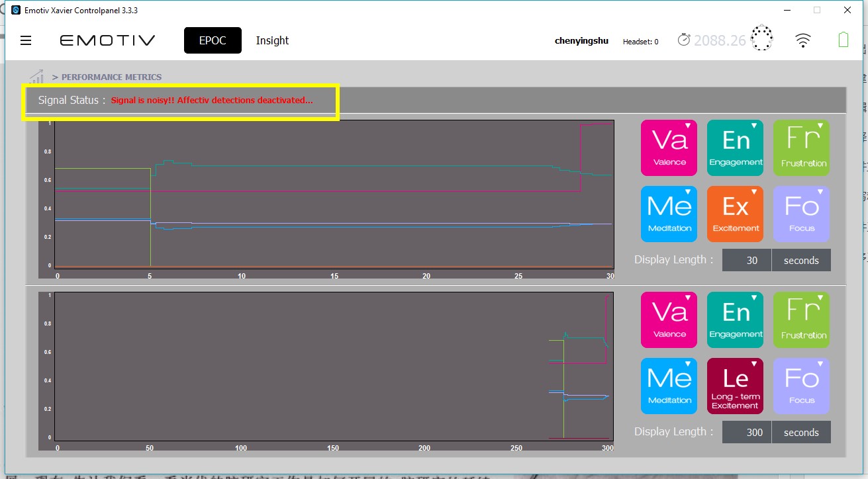
Task: Expand top Frustration tile dropdown arrow
Action: (820, 126)
